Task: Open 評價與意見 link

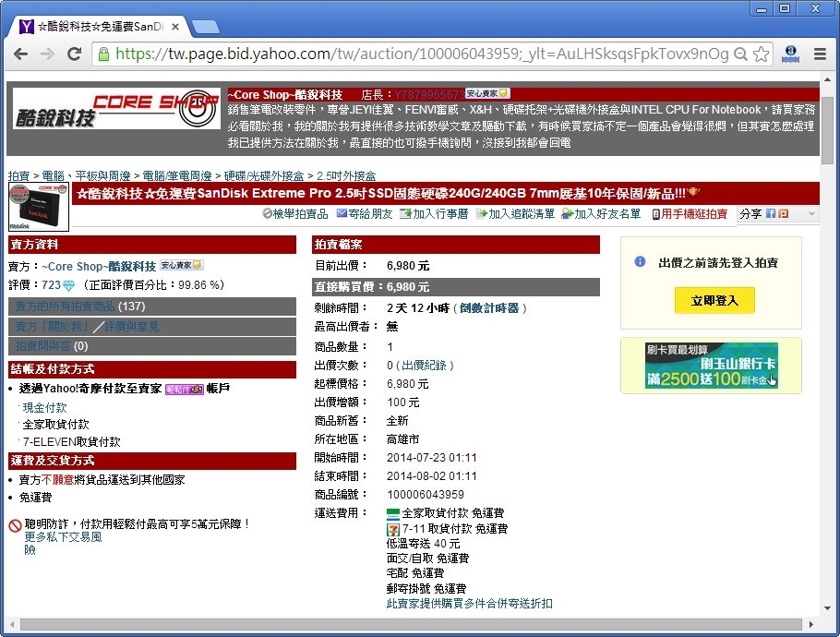Action: [x=131, y=326]
